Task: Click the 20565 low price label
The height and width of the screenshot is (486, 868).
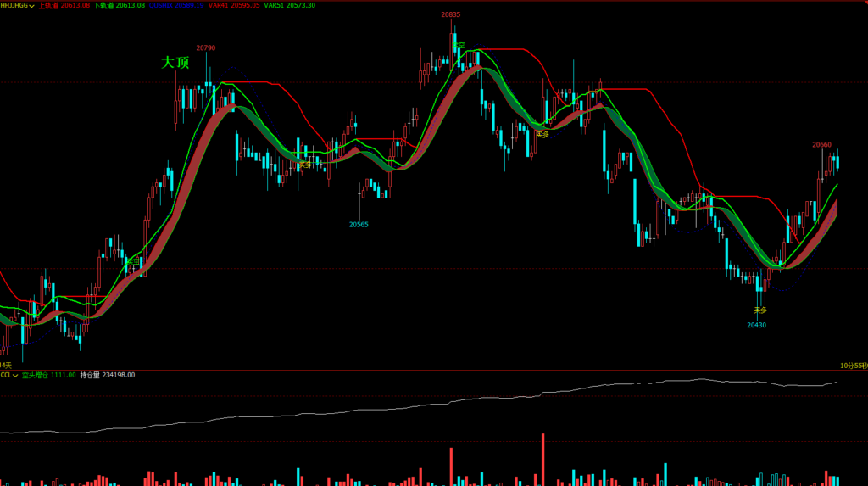Action: click(359, 225)
